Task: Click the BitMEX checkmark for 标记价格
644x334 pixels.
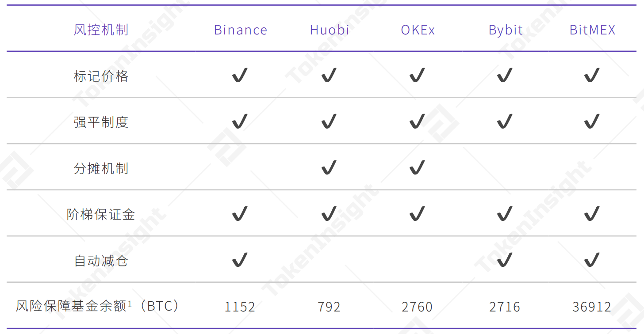Action: pyautogui.click(x=592, y=76)
